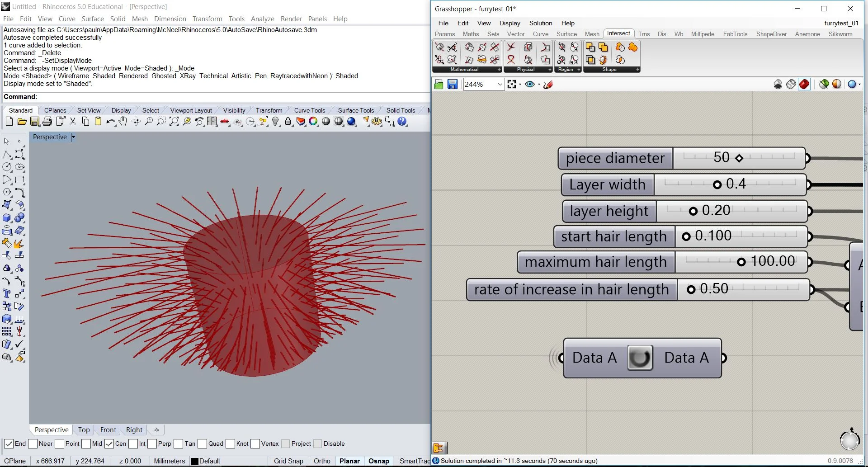This screenshot has width=868, height=467.
Task: Toggle the Cen osnap checkbox
Action: pyautogui.click(x=109, y=444)
